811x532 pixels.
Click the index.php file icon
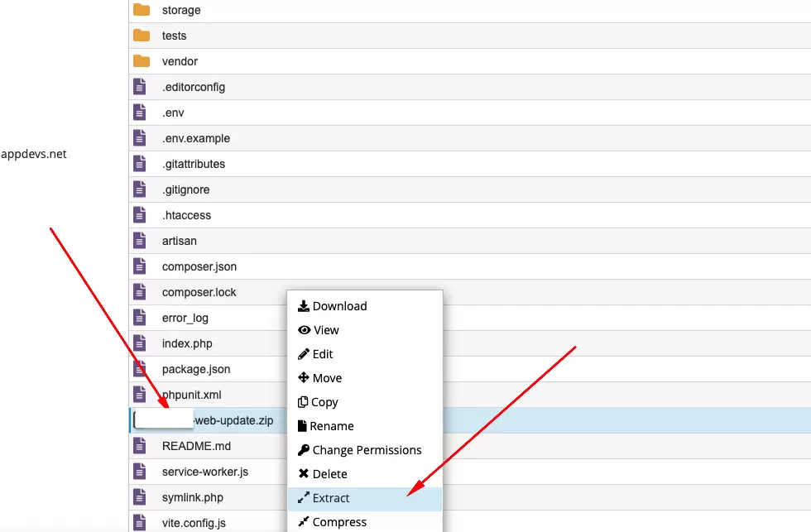139,343
